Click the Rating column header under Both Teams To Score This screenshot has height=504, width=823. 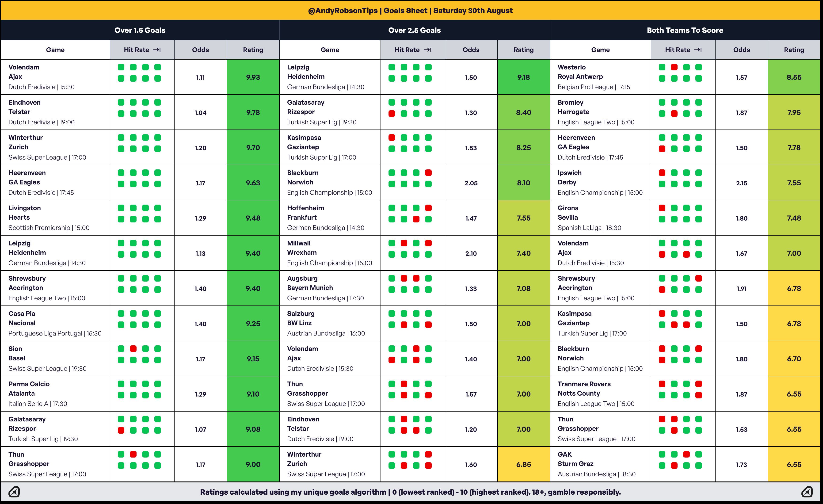794,50
